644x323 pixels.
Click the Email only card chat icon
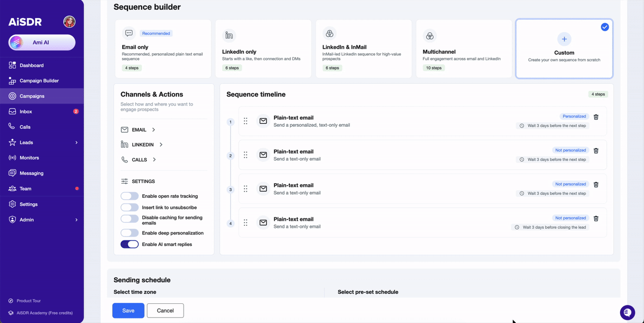pyautogui.click(x=129, y=33)
